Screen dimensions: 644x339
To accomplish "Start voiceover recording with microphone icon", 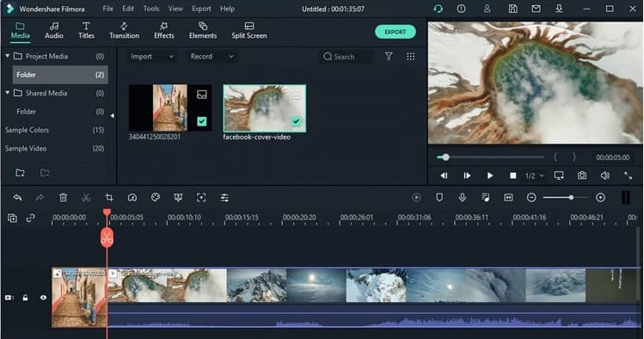I will (x=463, y=198).
